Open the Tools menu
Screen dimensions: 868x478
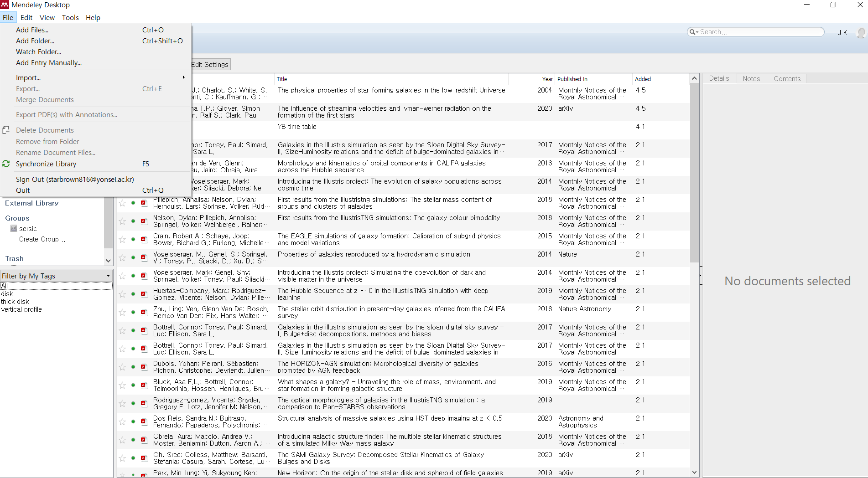70,17
